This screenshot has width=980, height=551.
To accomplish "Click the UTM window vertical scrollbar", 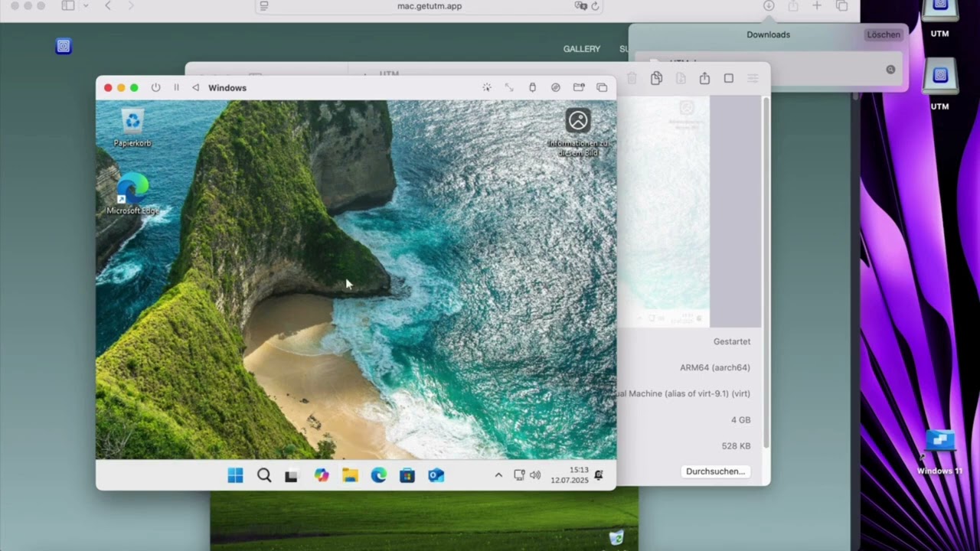I will tap(765, 272).
